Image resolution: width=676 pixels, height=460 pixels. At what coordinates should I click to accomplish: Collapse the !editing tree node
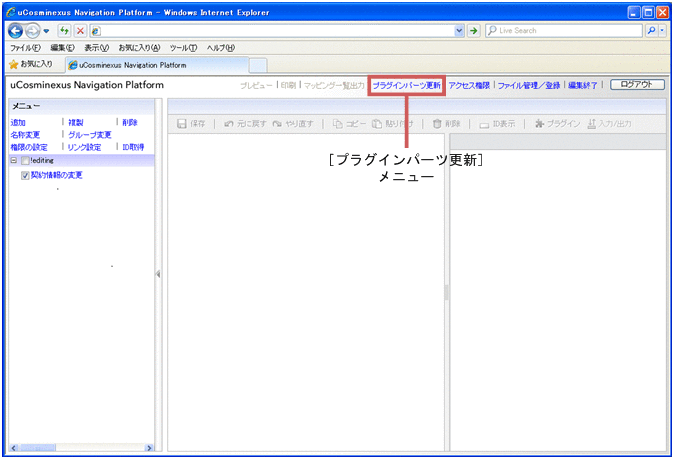13,161
